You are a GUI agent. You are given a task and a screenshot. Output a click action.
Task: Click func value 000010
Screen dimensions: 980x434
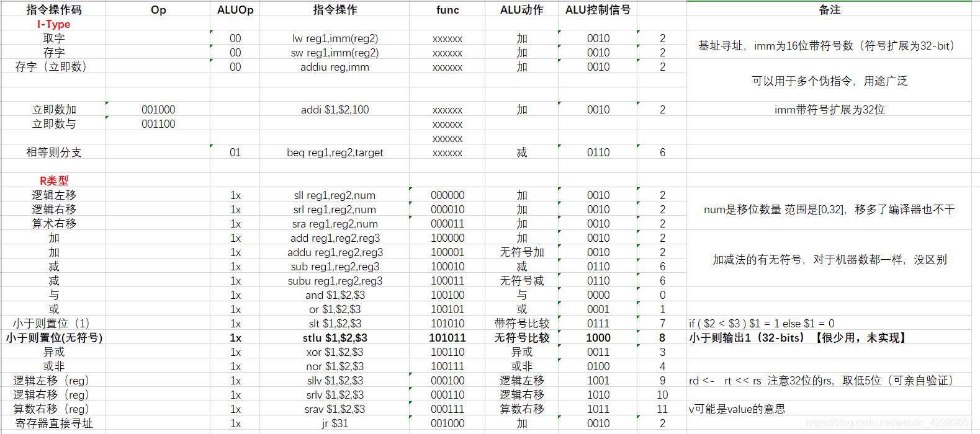click(447, 210)
